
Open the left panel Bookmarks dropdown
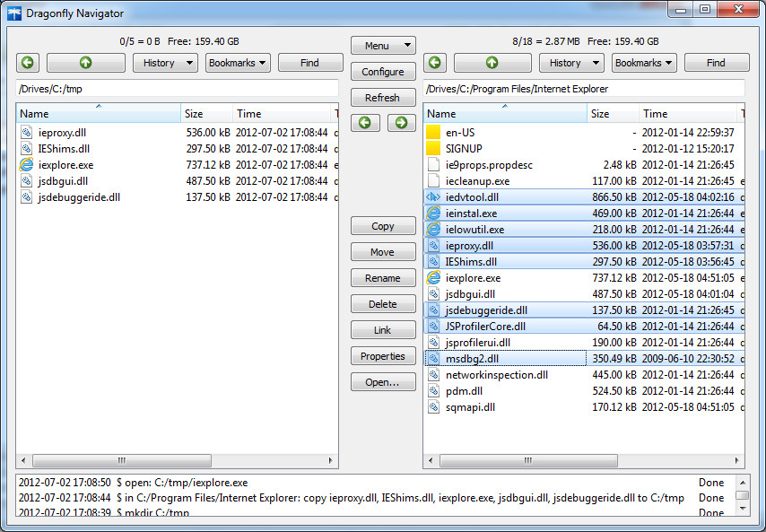coord(238,63)
